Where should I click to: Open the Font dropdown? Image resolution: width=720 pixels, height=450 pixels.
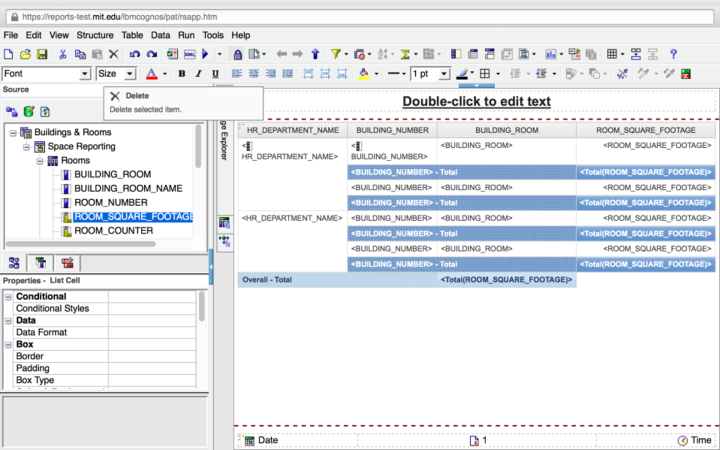[46, 74]
